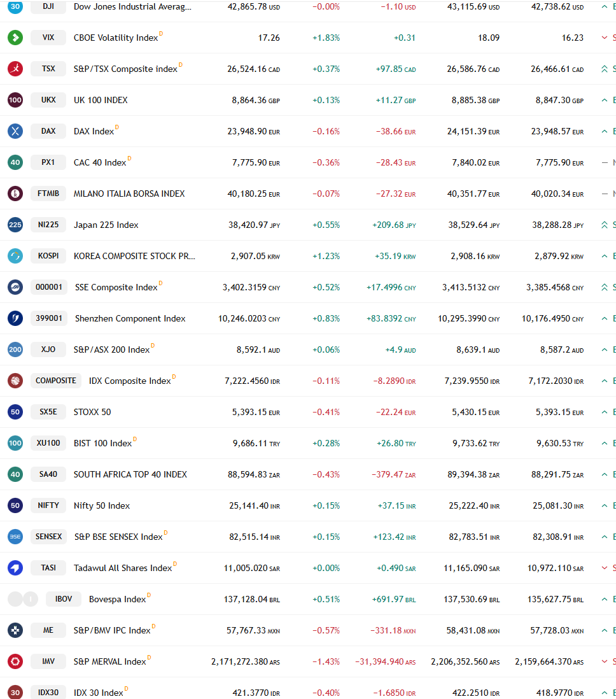Image resolution: width=616 pixels, height=699 pixels.
Task: Click the S&P/BMV IPC logo icon
Action: (x=15, y=630)
